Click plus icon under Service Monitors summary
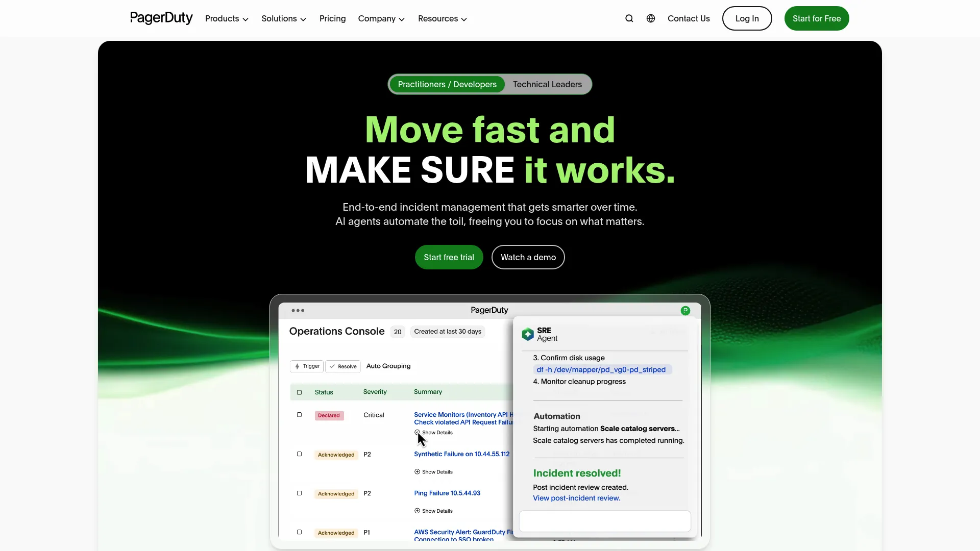980x551 pixels. click(x=417, y=433)
